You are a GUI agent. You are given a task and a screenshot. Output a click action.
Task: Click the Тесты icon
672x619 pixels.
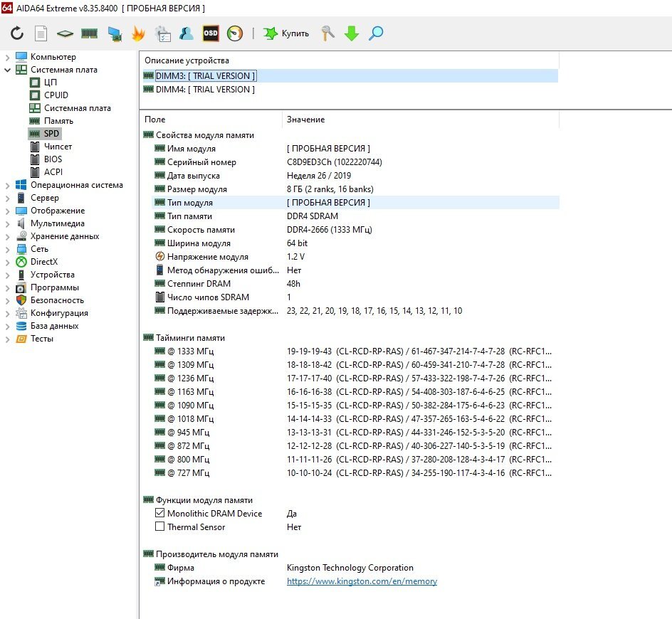pyautogui.click(x=21, y=339)
